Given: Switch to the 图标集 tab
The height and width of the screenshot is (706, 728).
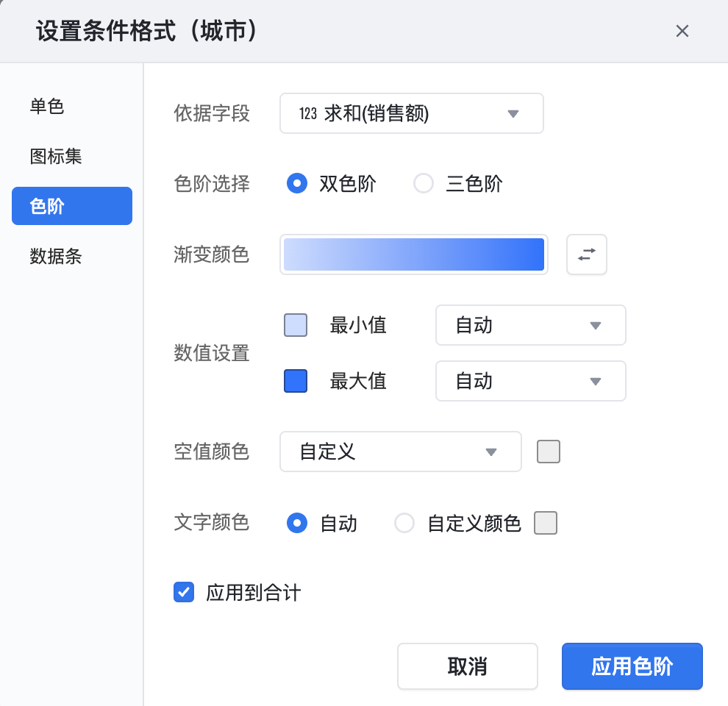Looking at the screenshot, I should 56,156.
